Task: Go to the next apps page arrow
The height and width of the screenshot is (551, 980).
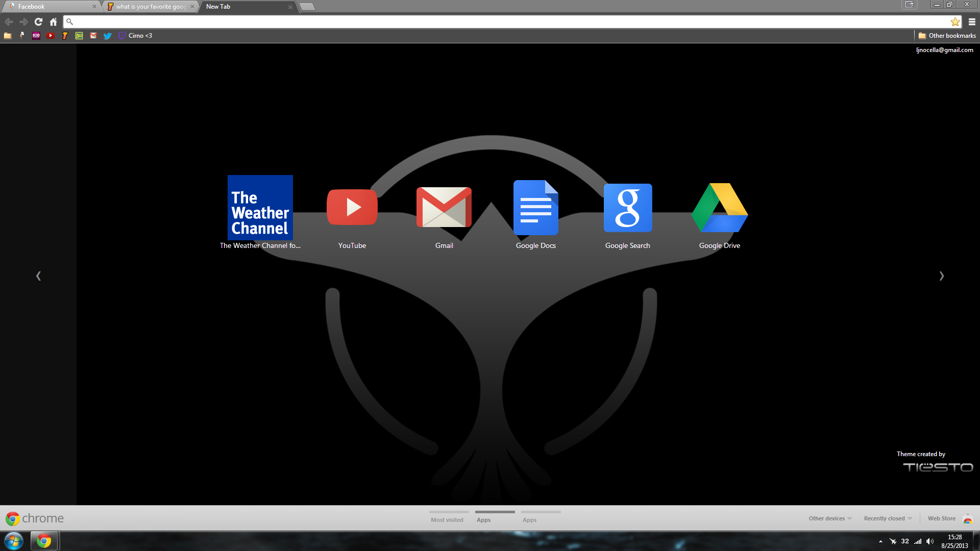Action: click(941, 276)
